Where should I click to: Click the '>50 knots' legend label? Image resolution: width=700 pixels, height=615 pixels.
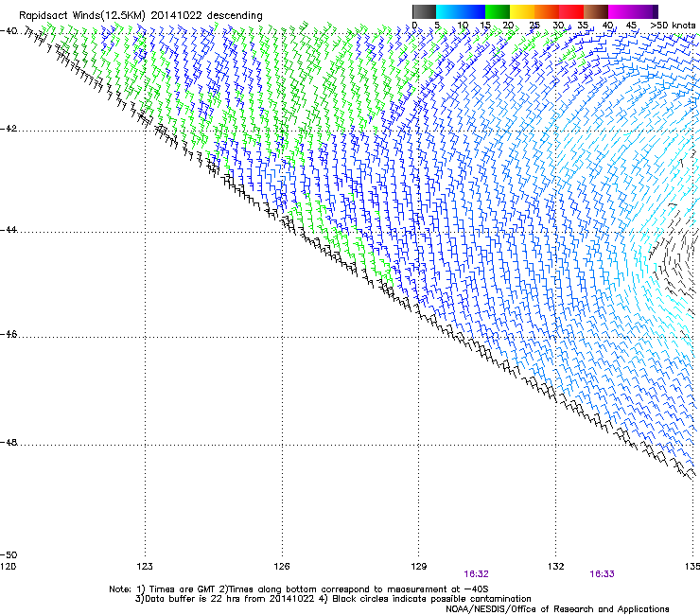pos(673,26)
